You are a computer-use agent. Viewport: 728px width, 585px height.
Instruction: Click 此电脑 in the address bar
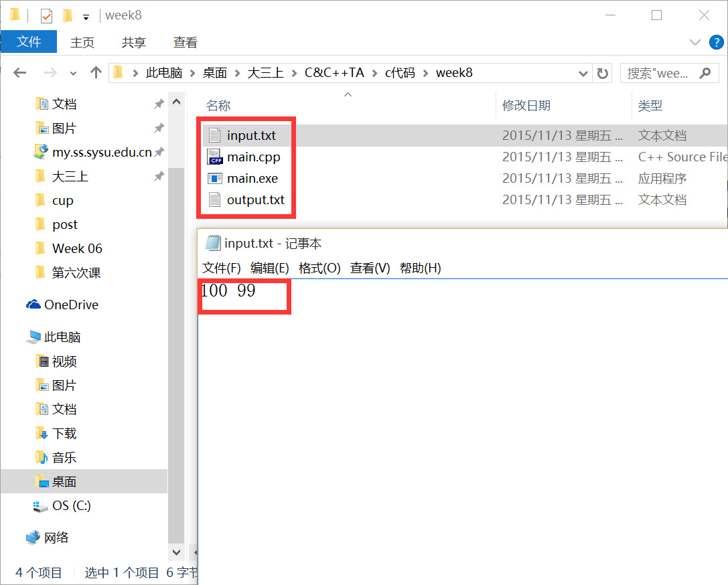(x=164, y=73)
